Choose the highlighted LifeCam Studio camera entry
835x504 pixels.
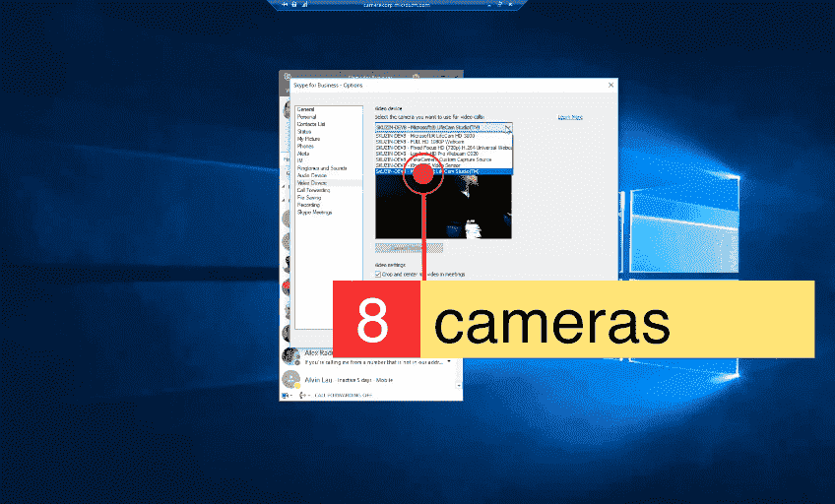(443, 171)
